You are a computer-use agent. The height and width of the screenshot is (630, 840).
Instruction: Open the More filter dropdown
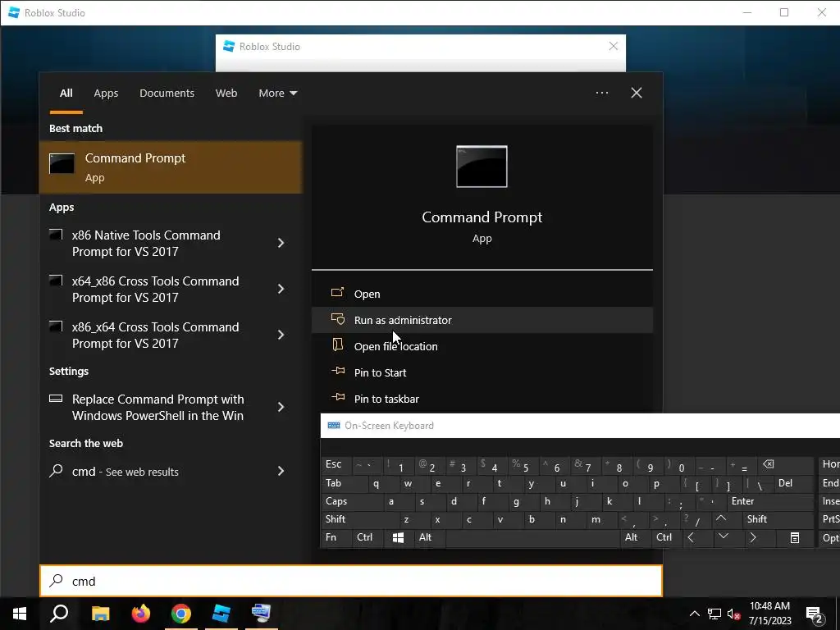click(x=277, y=94)
